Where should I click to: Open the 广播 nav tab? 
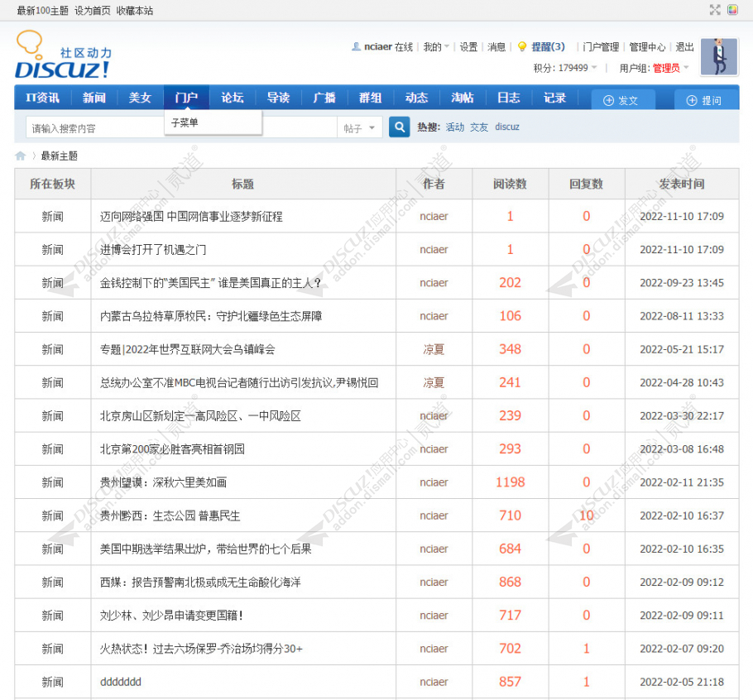pos(324,98)
